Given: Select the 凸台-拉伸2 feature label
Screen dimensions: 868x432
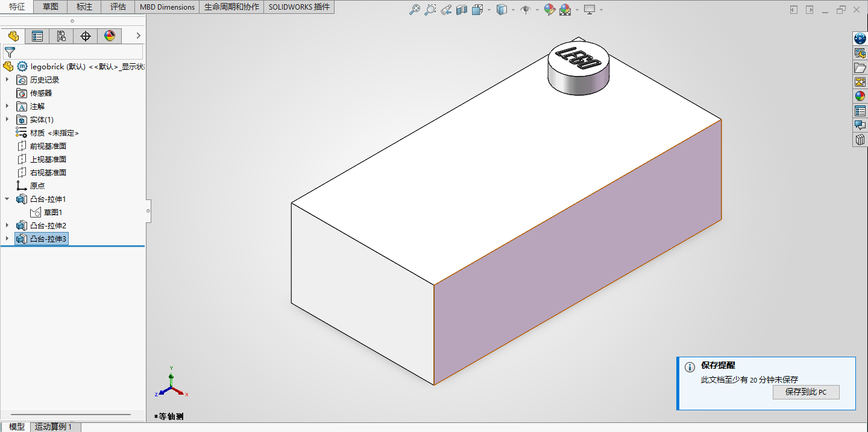Looking at the screenshot, I should point(48,225).
